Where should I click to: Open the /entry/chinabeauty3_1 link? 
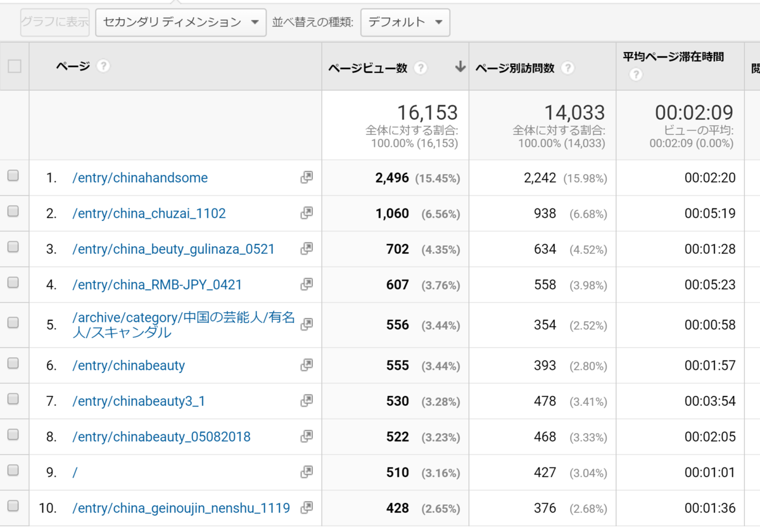click(139, 402)
